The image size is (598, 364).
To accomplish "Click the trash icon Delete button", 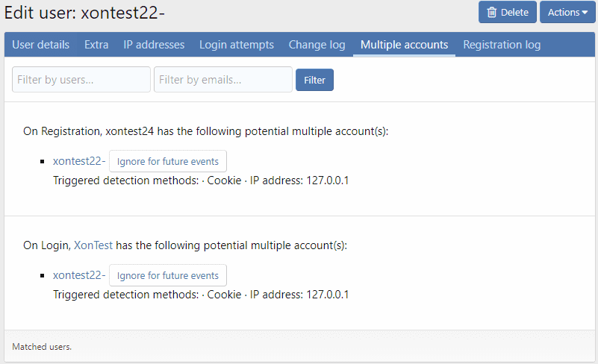I will (507, 12).
